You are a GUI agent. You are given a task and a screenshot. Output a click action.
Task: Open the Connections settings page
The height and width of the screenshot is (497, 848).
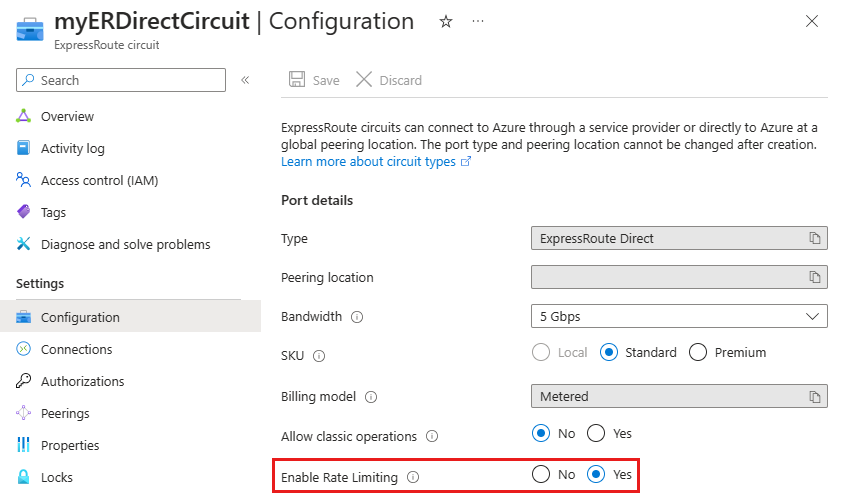point(76,349)
